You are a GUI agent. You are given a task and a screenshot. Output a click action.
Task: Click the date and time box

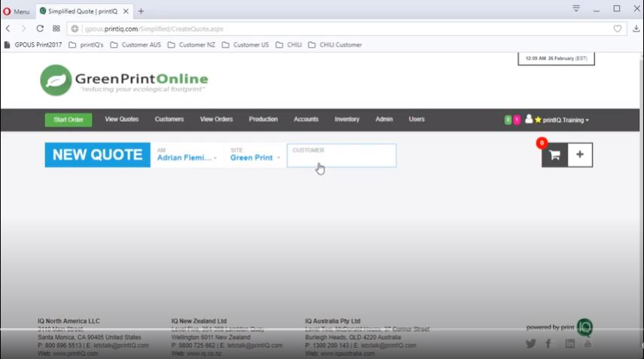point(556,59)
